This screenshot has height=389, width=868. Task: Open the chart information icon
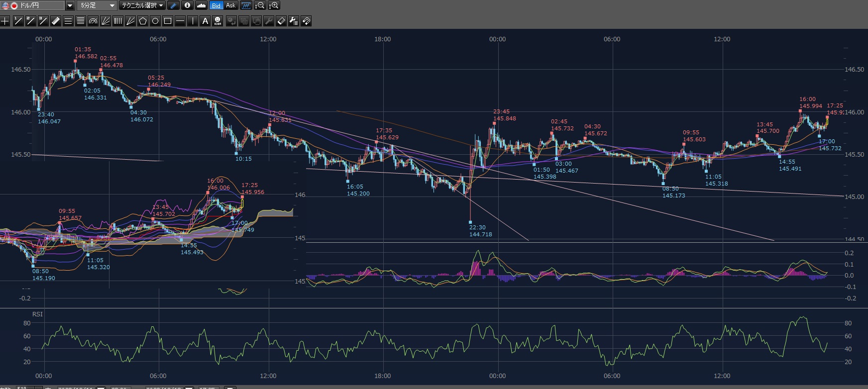coord(187,5)
